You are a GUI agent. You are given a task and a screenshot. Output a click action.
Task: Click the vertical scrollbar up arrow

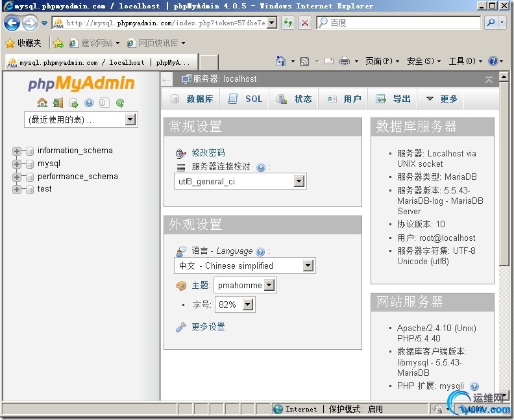504,77
